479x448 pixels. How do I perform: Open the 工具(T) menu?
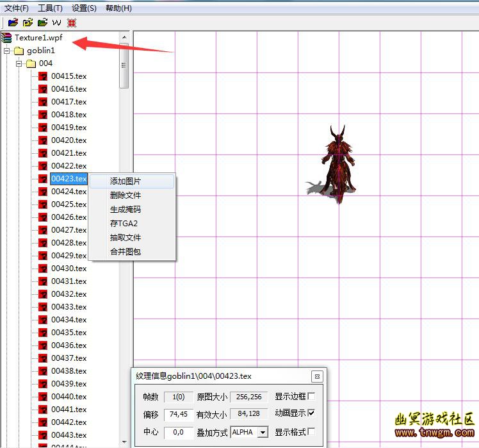click(50, 8)
